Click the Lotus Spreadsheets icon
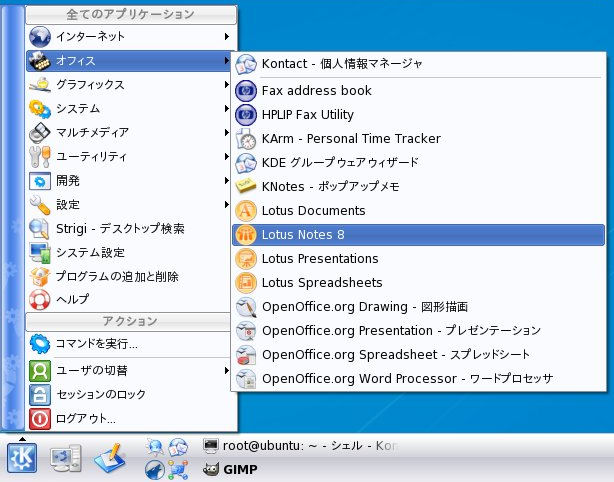This screenshot has height=482, width=614. click(x=246, y=283)
